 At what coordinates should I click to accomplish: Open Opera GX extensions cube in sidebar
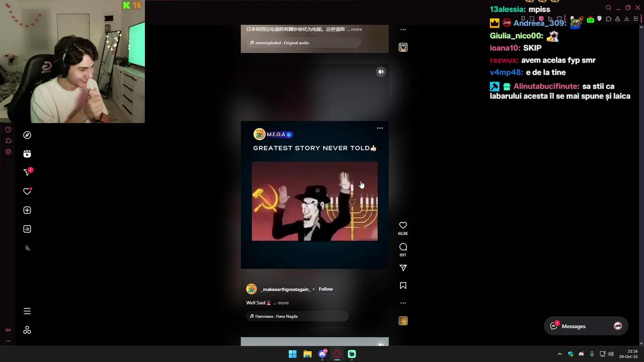click(x=8, y=141)
